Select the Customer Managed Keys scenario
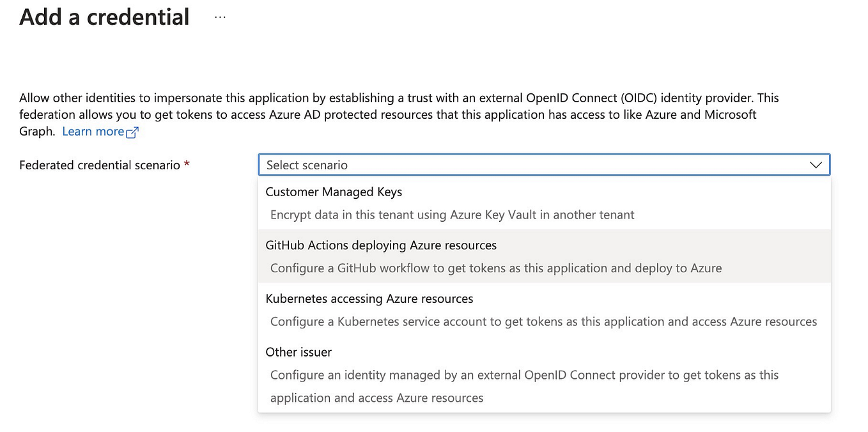The width and height of the screenshot is (868, 432). point(334,192)
